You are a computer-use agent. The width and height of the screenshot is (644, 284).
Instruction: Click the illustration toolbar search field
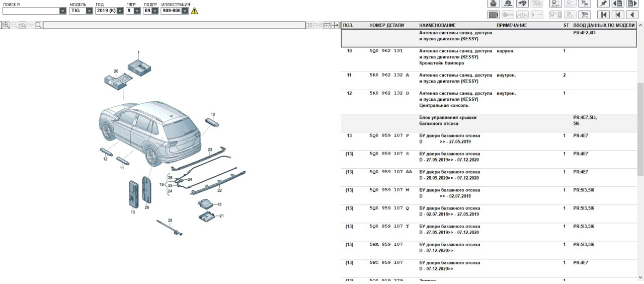tap(175, 25)
